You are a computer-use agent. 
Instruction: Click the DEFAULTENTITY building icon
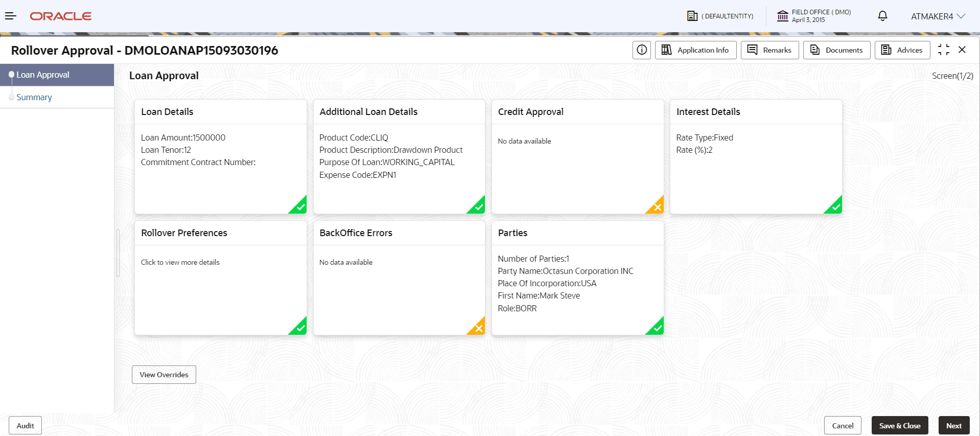692,16
